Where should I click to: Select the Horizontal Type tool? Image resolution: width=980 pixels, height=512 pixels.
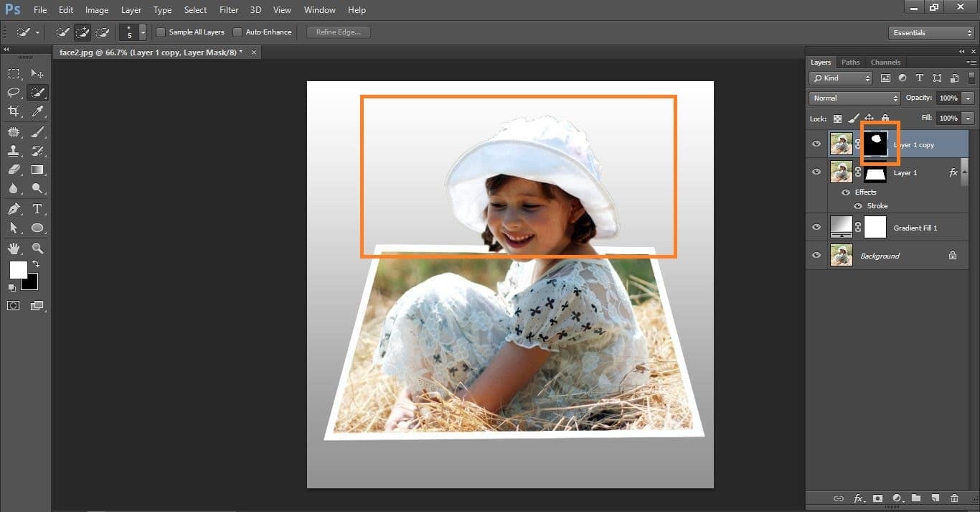(37, 209)
